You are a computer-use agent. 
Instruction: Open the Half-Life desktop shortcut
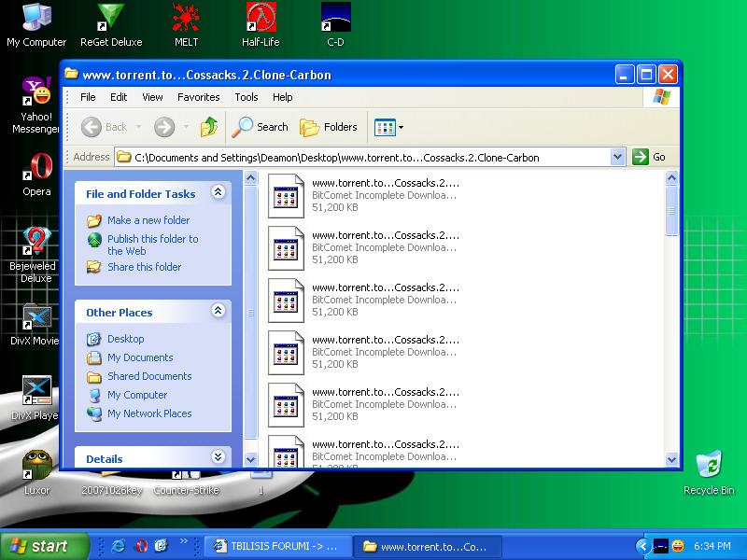click(261, 23)
